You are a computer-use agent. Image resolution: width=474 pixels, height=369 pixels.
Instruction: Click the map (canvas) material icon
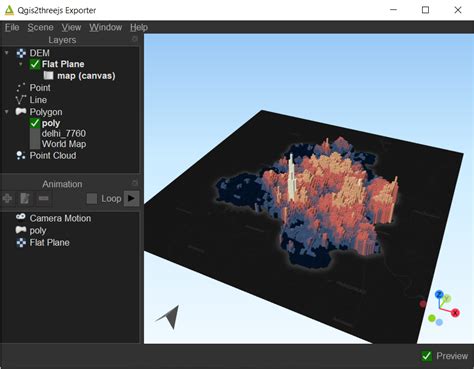(48, 76)
